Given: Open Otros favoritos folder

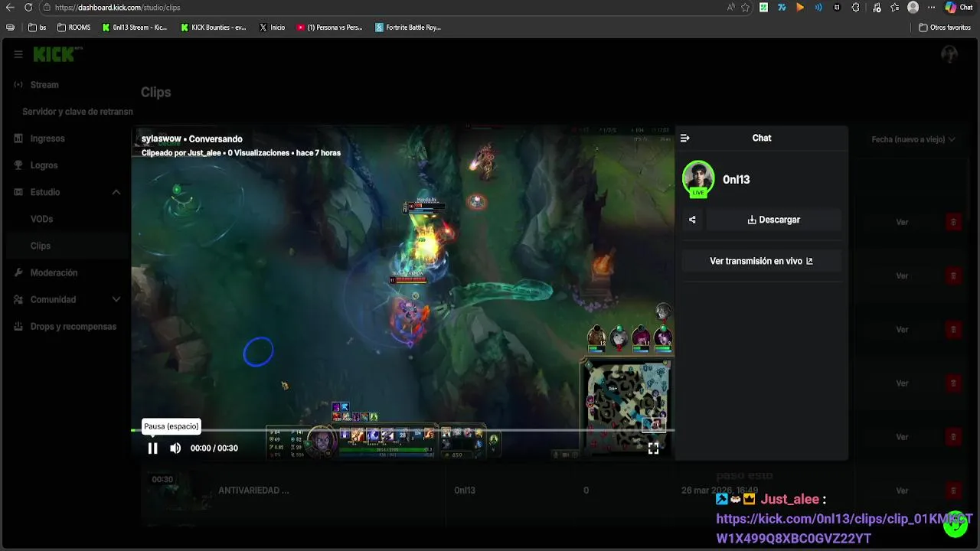Looking at the screenshot, I should coord(945,28).
